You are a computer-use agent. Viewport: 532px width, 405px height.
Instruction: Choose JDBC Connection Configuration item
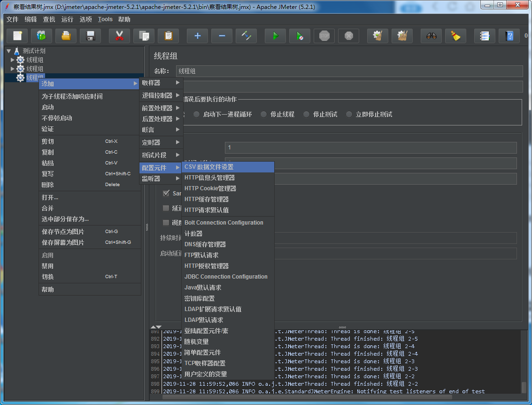click(228, 277)
